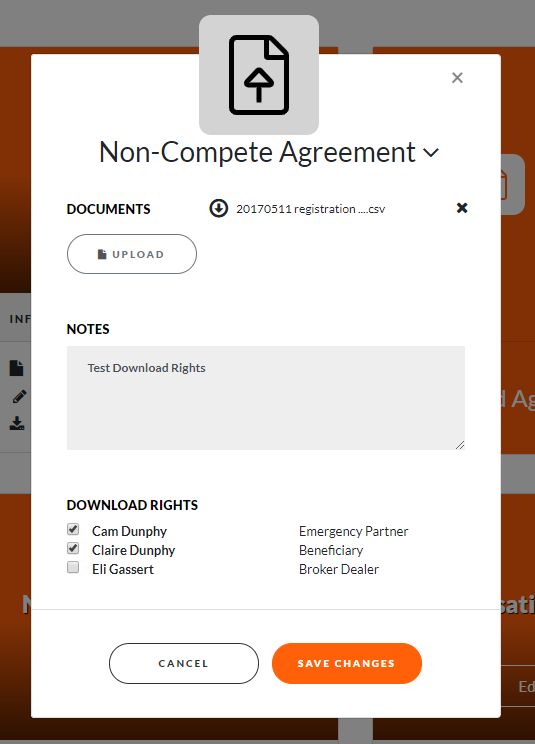Expand the Non-Compete Agreement chevron dropdown
The height and width of the screenshot is (744, 535).
[x=431, y=153]
